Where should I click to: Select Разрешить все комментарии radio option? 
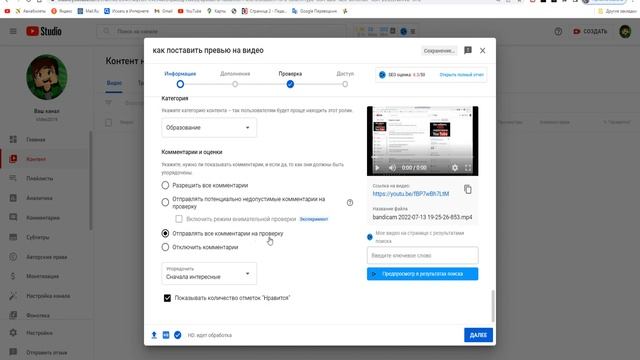(165, 185)
